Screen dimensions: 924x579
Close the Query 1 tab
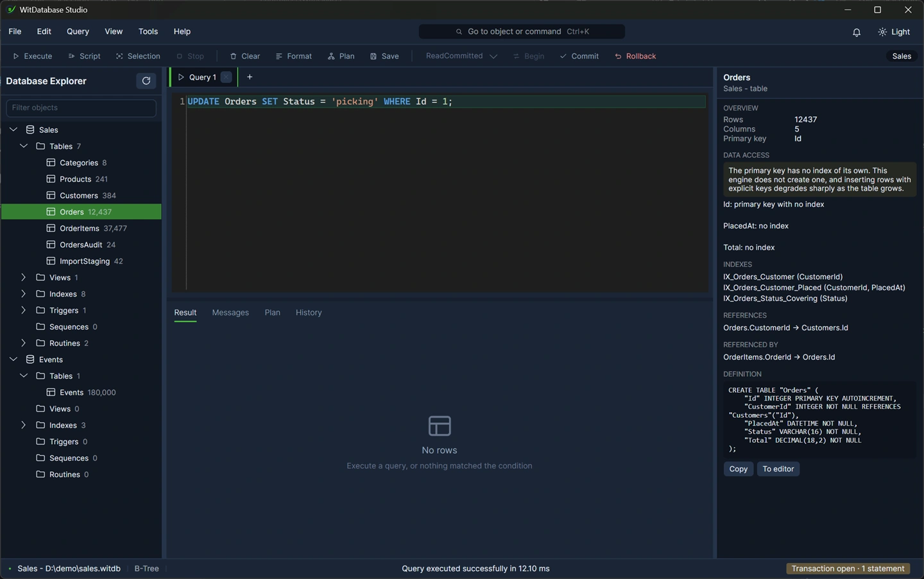pyautogui.click(x=226, y=77)
